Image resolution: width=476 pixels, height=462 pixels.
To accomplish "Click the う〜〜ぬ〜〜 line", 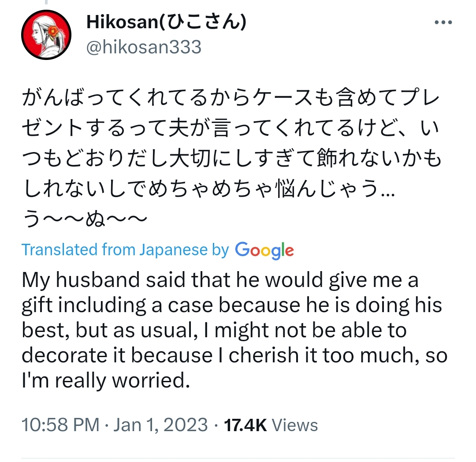I will pos(84,219).
